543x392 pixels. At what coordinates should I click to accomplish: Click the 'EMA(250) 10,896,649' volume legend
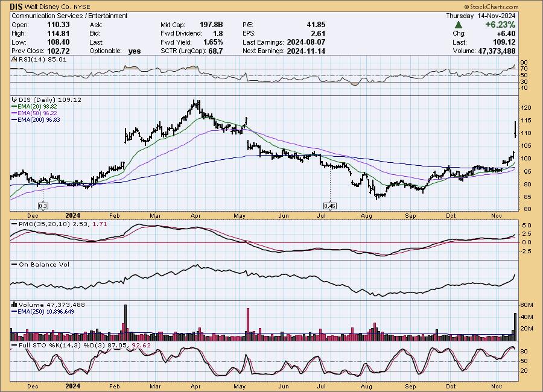(43, 312)
